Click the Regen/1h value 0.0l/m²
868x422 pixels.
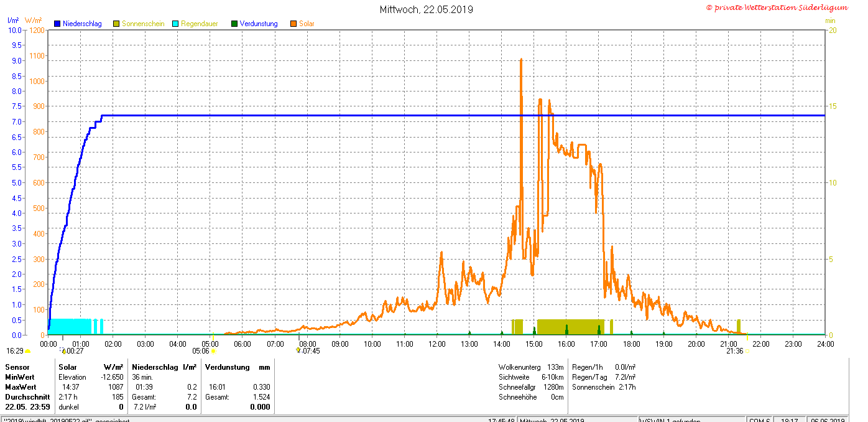click(x=625, y=367)
